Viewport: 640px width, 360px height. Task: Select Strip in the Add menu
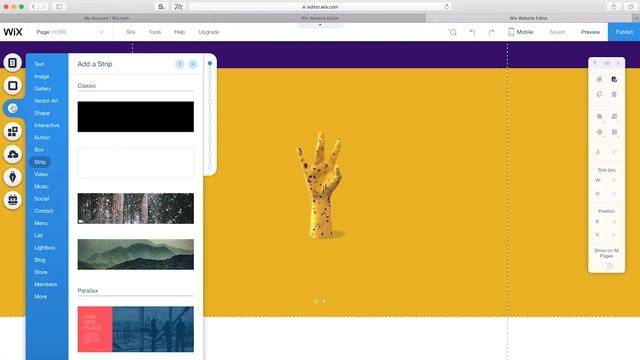[x=40, y=162]
